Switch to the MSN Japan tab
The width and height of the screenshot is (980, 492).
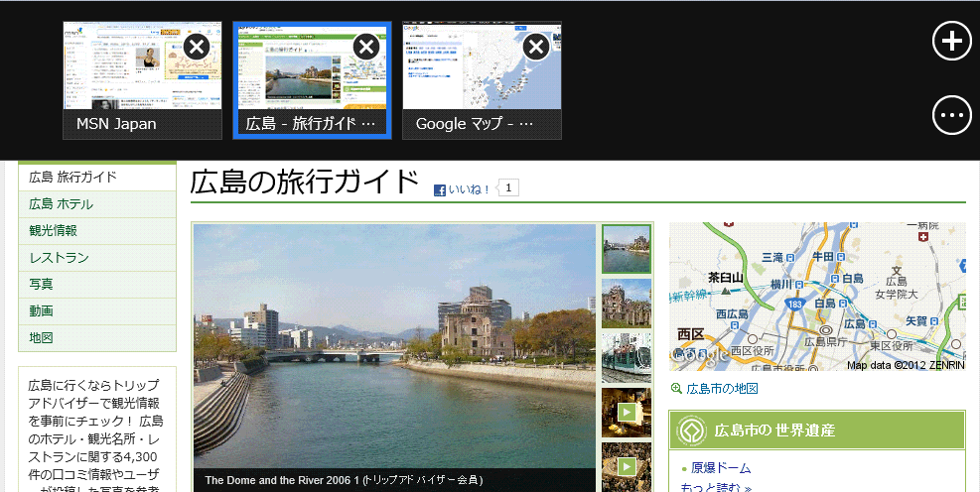[142, 79]
